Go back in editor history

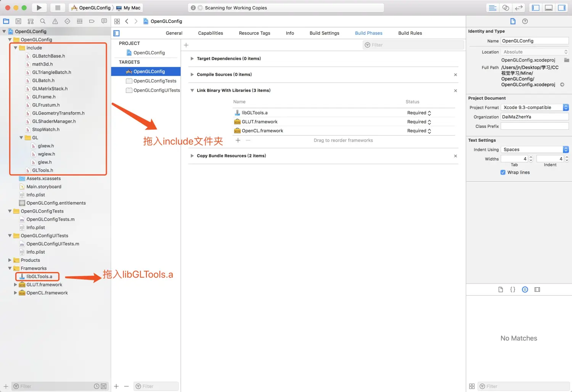pyautogui.click(x=127, y=21)
